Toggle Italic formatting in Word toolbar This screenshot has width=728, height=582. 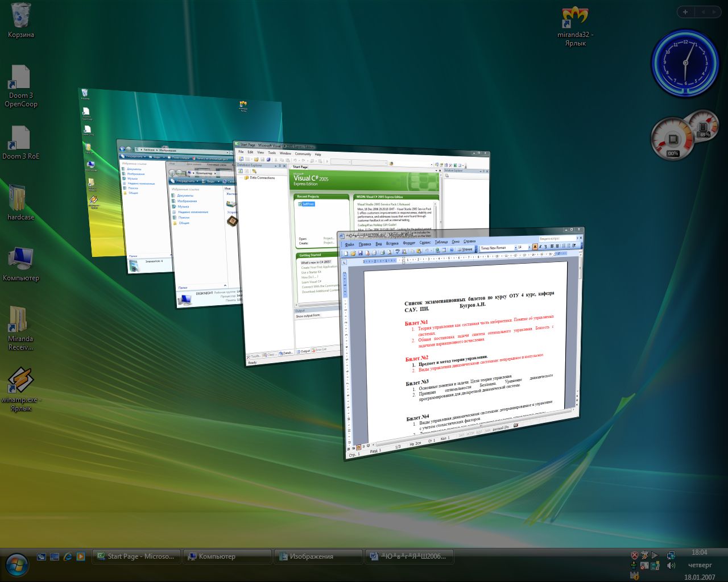[x=540, y=247]
